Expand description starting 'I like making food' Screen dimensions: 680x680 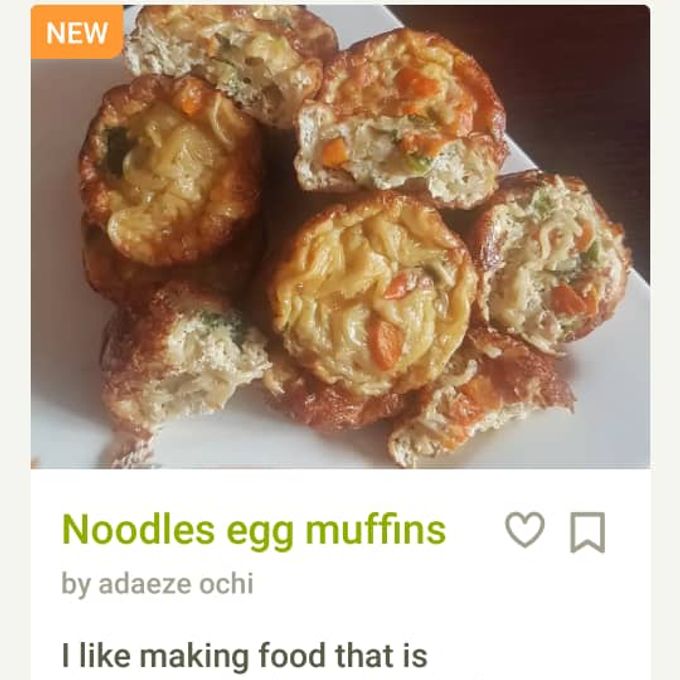245,656
